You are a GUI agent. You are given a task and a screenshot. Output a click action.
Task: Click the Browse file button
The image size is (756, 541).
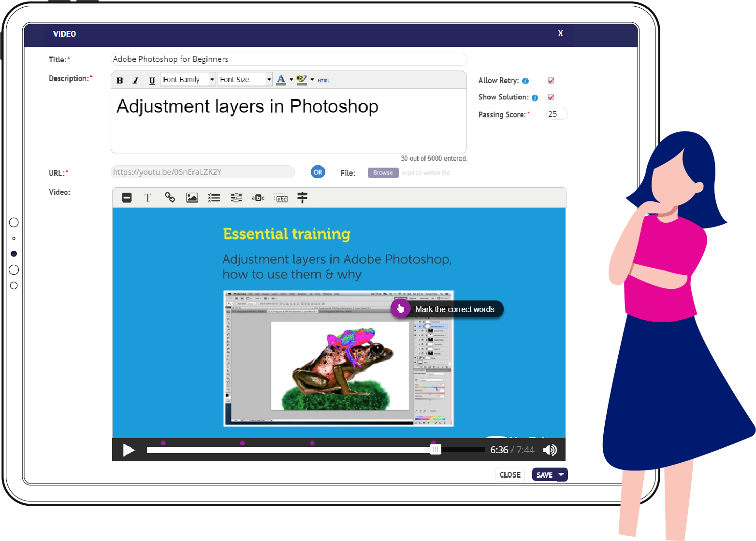click(383, 172)
